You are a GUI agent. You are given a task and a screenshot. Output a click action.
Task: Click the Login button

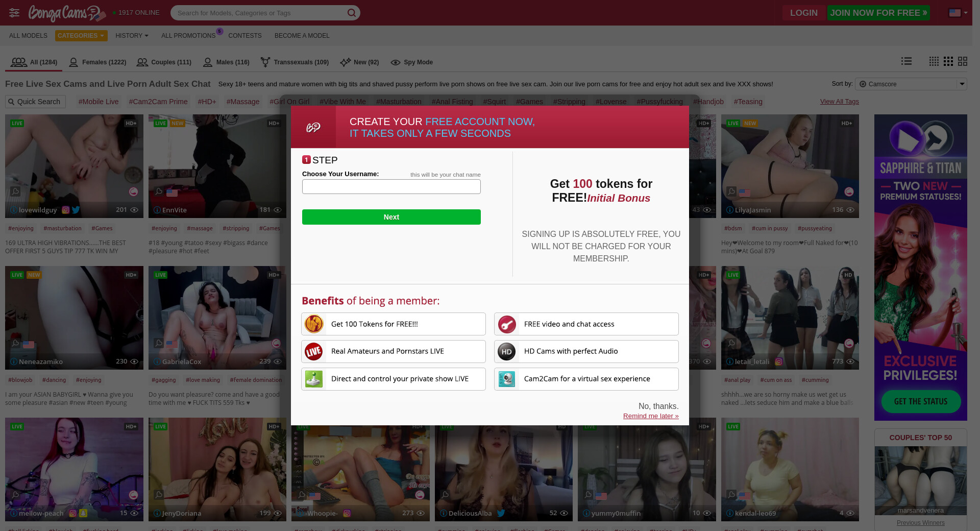pyautogui.click(x=803, y=13)
